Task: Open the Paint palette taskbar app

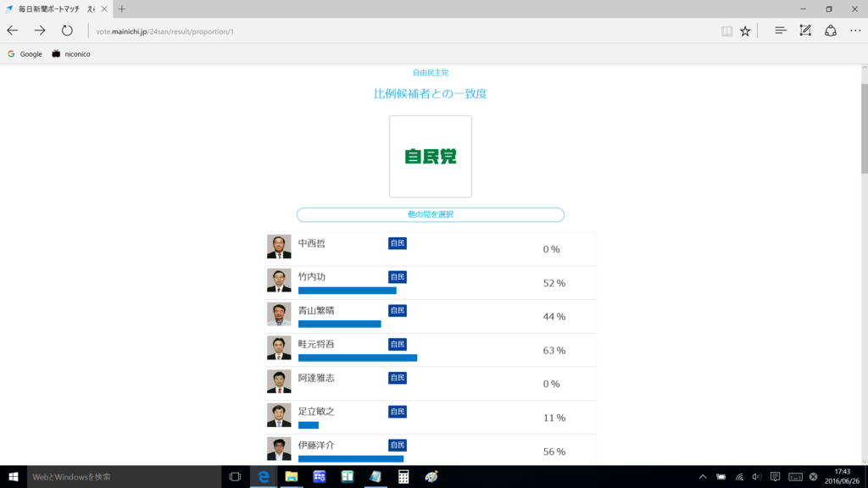Action: tap(431, 476)
